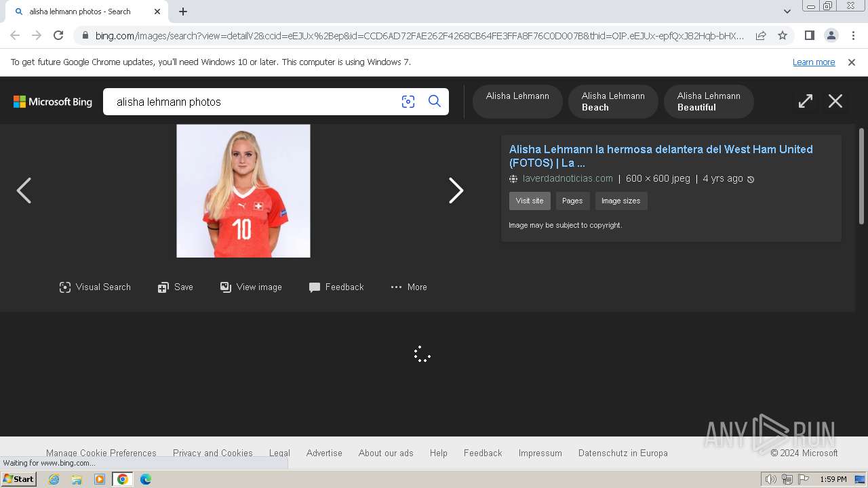Bookmark this page with star icon
The height and width of the screenshot is (488, 868).
[783, 35]
